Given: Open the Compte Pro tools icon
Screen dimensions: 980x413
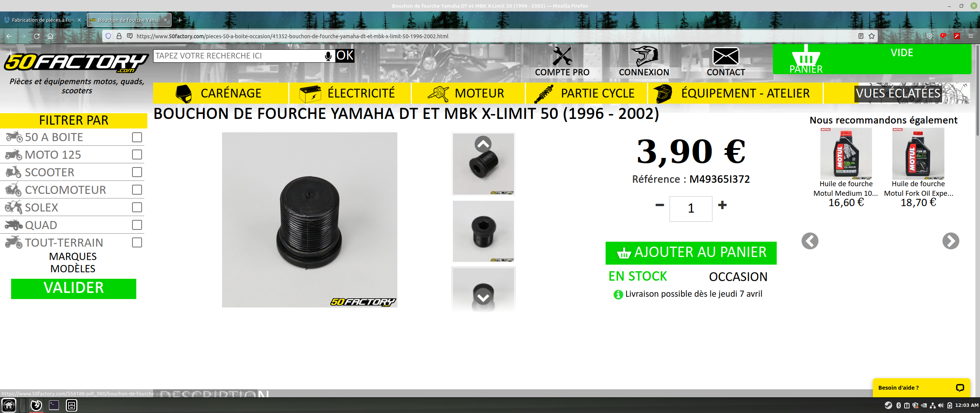Looking at the screenshot, I should click(x=562, y=56).
